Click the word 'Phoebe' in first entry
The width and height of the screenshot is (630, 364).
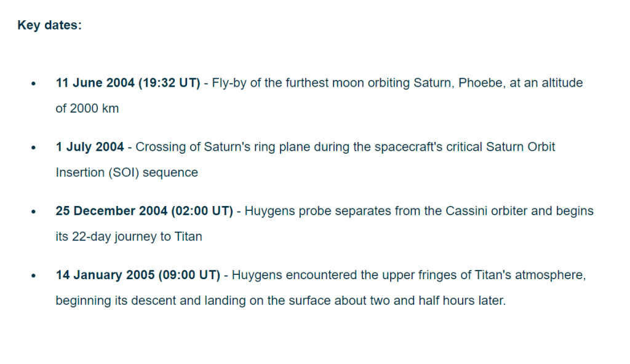click(x=480, y=83)
